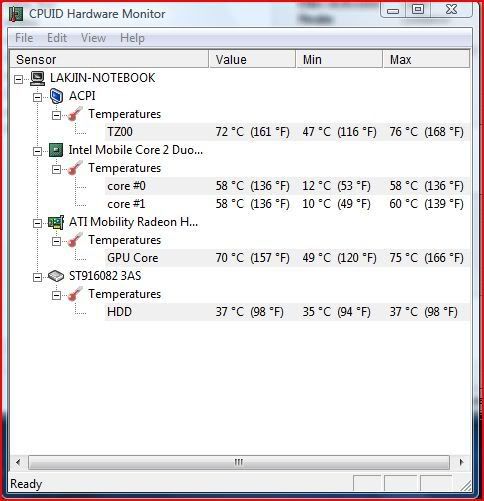Collapse the LAKJIN-NOTEBOOK root node
484x501 pixels.
pyautogui.click(x=19, y=79)
